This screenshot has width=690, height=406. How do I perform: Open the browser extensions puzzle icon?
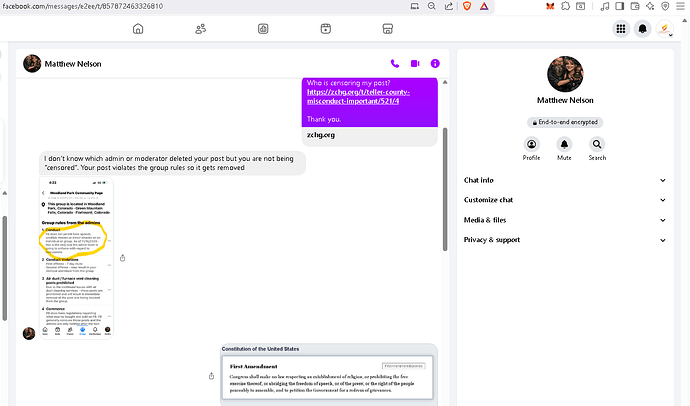[565, 6]
